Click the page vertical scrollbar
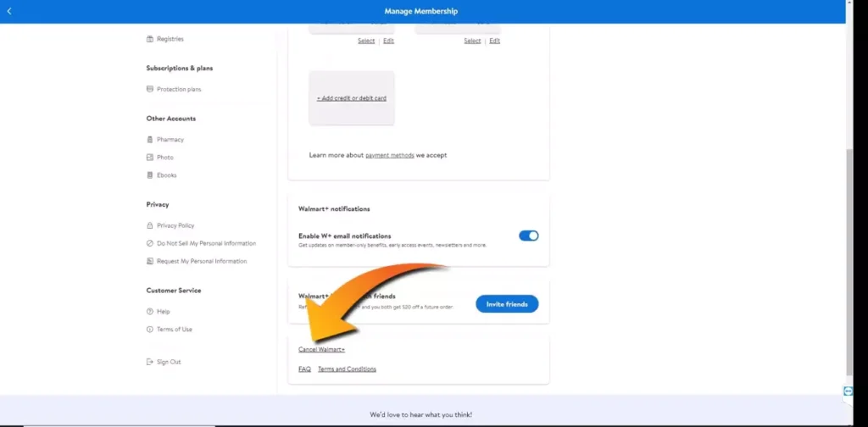 [x=849, y=263]
